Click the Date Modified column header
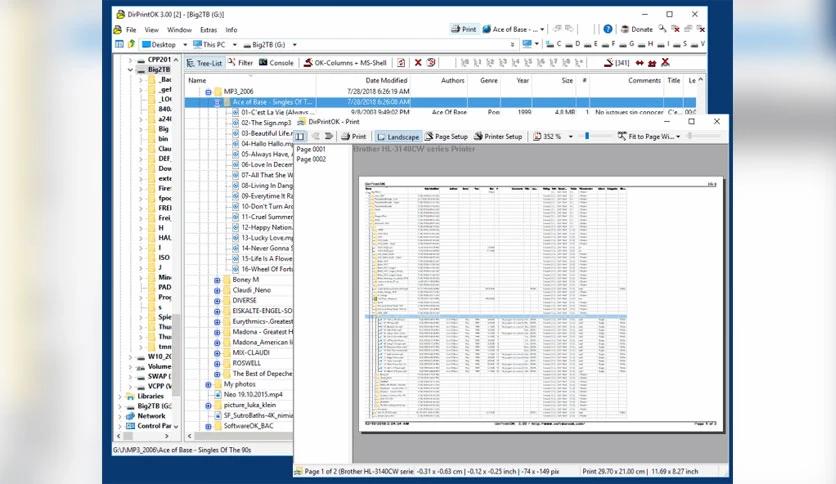 [386, 80]
